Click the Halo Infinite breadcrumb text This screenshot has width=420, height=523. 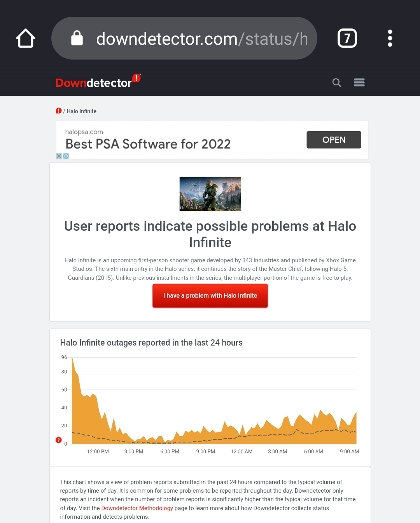pyautogui.click(x=81, y=111)
